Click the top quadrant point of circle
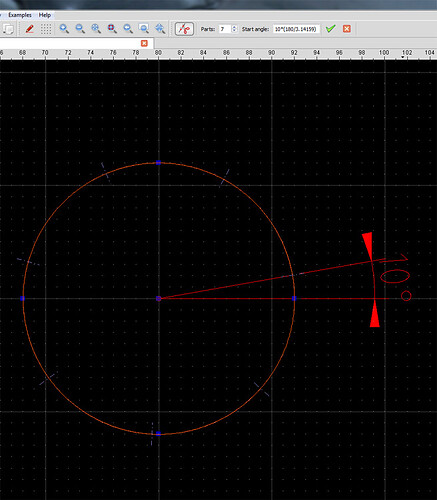The width and height of the screenshot is (437, 500). click(x=158, y=163)
